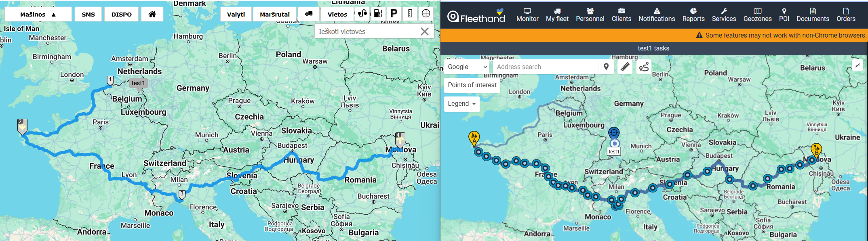Viewport: 868px width, 241px height.
Task: Click the location pin icon beside Address search
Action: 606,67
